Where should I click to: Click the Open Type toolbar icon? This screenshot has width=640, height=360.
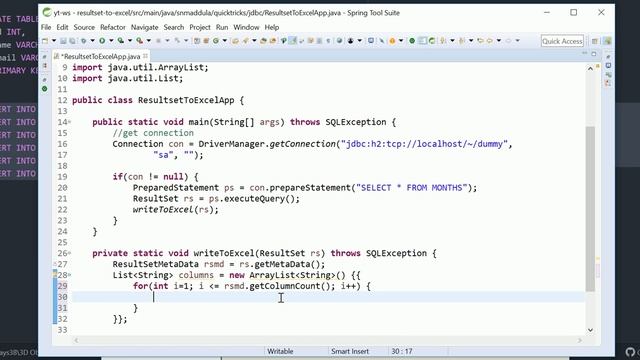[x=235, y=41]
